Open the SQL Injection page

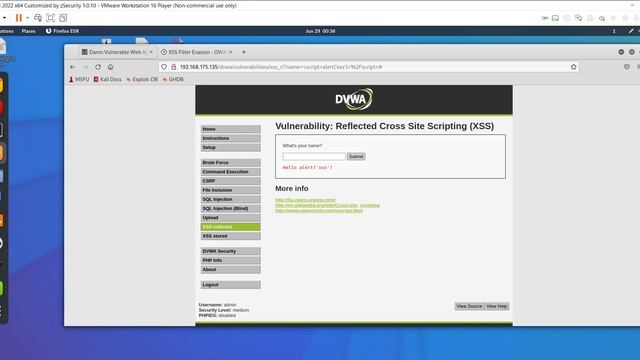(x=231, y=199)
